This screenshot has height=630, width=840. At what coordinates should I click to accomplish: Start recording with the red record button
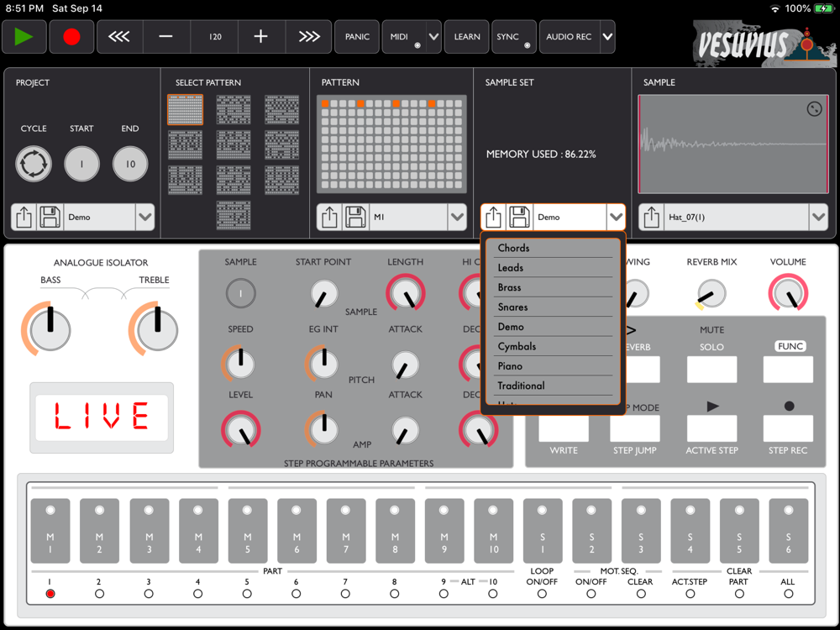tap(71, 37)
